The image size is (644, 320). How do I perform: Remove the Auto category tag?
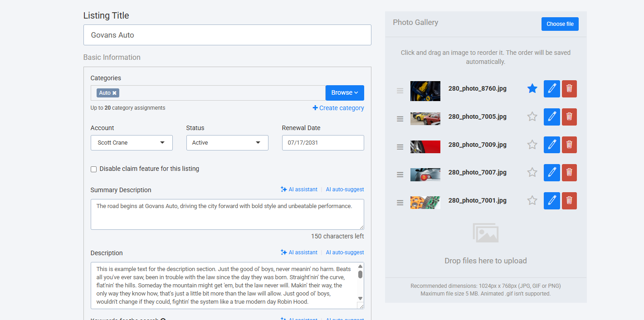pyautogui.click(x=115, y=93)
